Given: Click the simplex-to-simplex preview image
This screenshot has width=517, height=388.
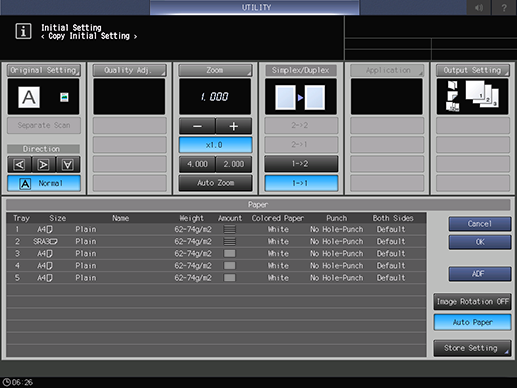Looking at the screenshot, I should (x=301, y=97).
